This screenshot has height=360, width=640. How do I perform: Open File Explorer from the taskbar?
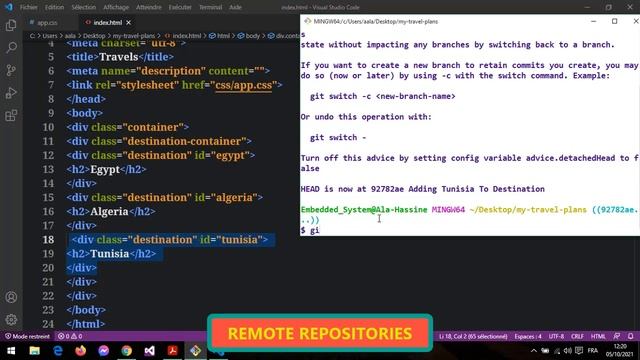[35, 351]
